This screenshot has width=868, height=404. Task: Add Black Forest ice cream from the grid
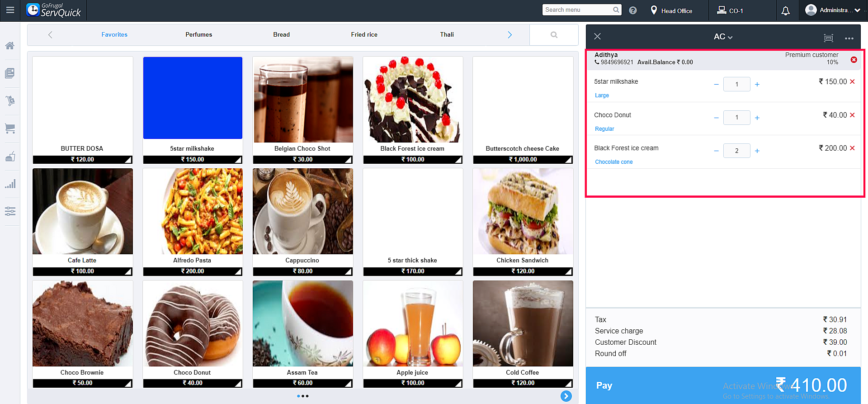click(413, 110)
